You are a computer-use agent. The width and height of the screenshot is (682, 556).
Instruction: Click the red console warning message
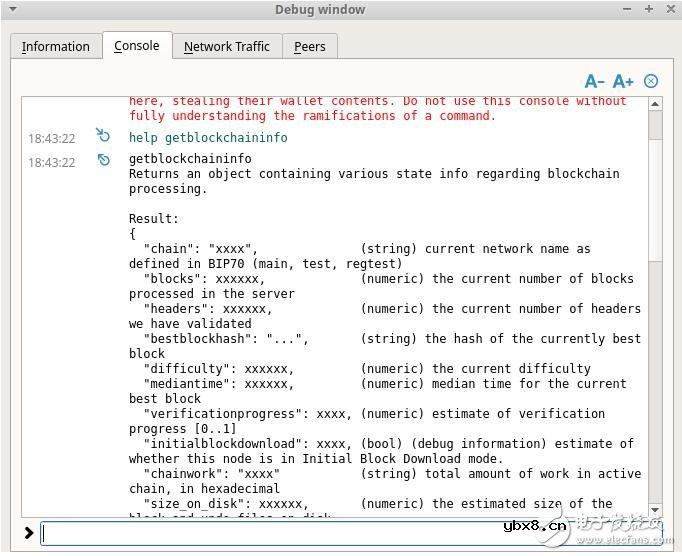378,108
